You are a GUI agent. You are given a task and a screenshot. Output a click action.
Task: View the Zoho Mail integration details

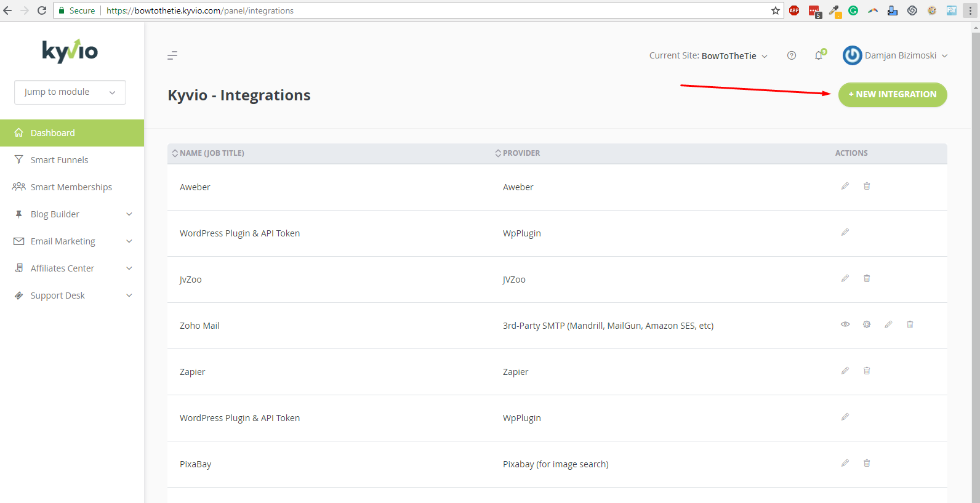845,324
